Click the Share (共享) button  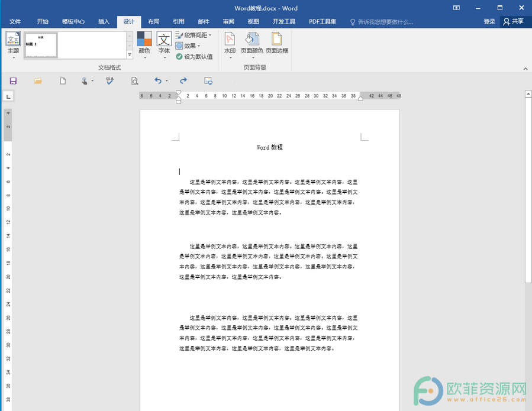tap(514, 22)
